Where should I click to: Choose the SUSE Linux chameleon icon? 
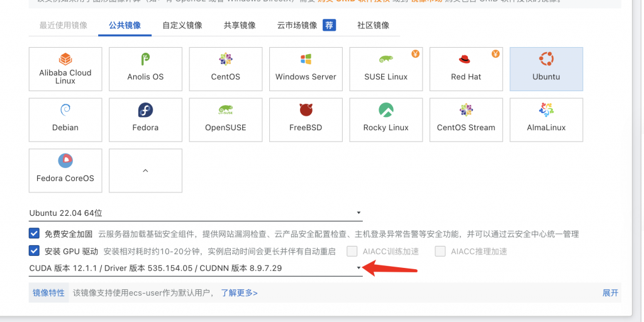click(386, 60)
